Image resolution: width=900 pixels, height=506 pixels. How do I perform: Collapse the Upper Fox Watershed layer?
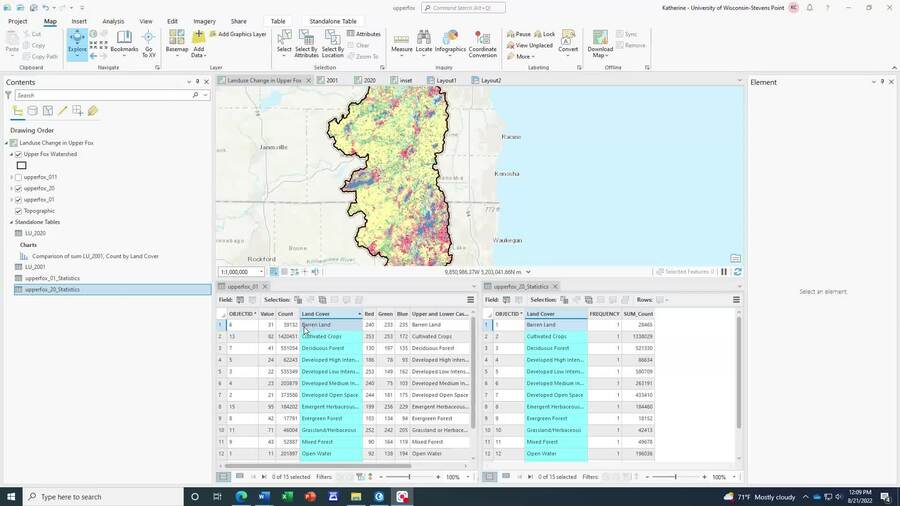point(11,154)
